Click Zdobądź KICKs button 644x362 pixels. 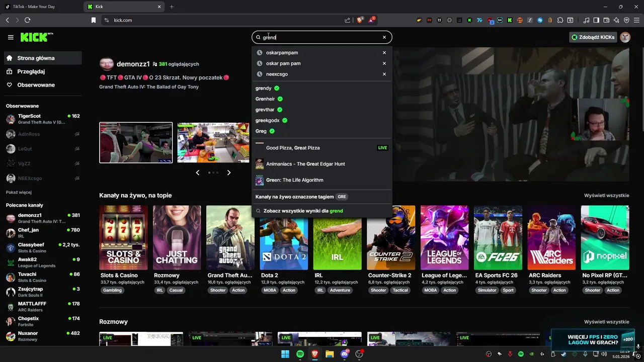(x=593, y=37)
